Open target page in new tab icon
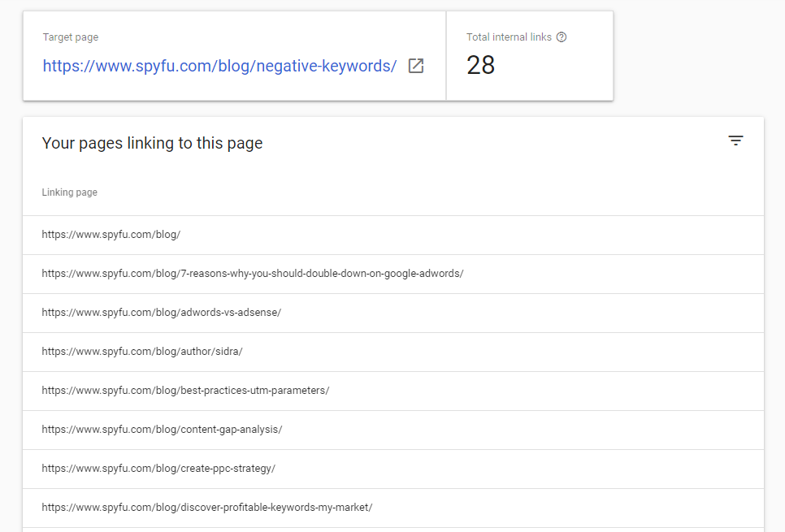Viewport: 785px width, 532px height. point(415,66)
